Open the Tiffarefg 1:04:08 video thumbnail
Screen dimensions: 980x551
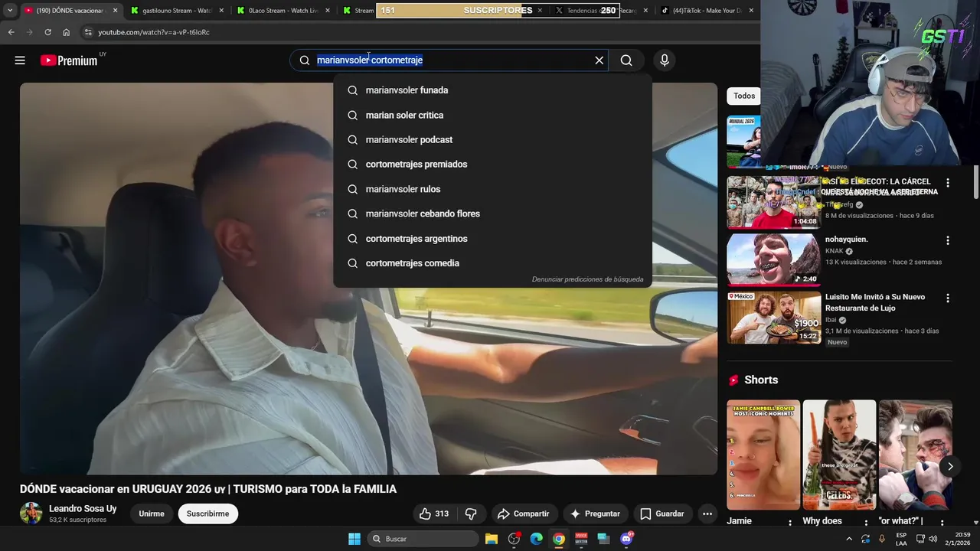[x=773, y=203]
